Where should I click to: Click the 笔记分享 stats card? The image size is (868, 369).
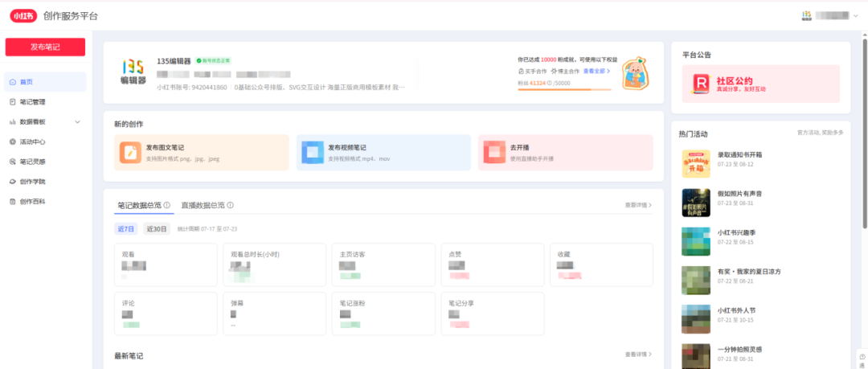[x=493, y=314]
